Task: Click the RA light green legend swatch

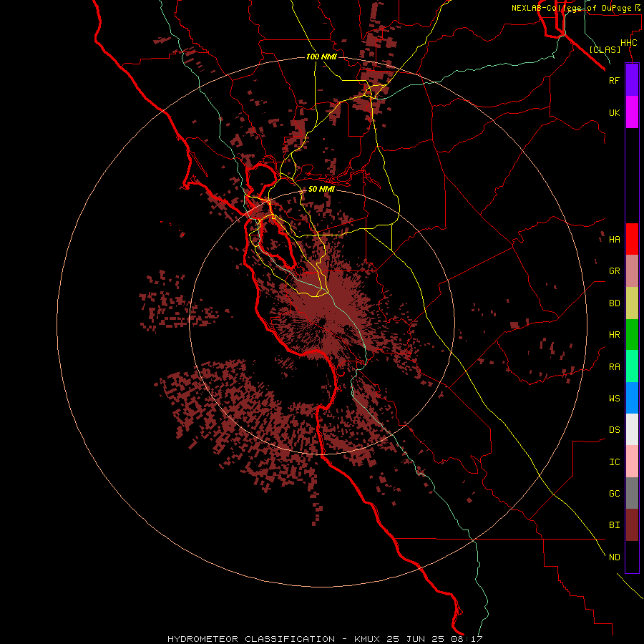Action: 632,366
